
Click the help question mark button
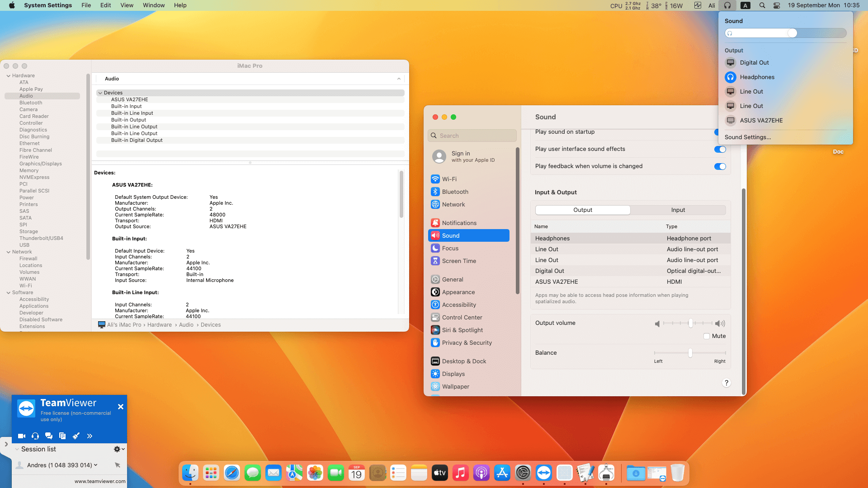pyautogui.click(x=726, y=383)
